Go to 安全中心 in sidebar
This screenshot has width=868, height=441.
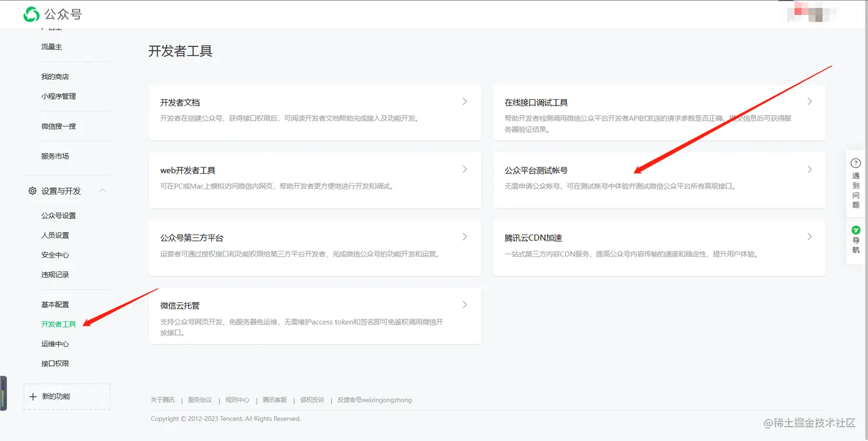[55, 255]
